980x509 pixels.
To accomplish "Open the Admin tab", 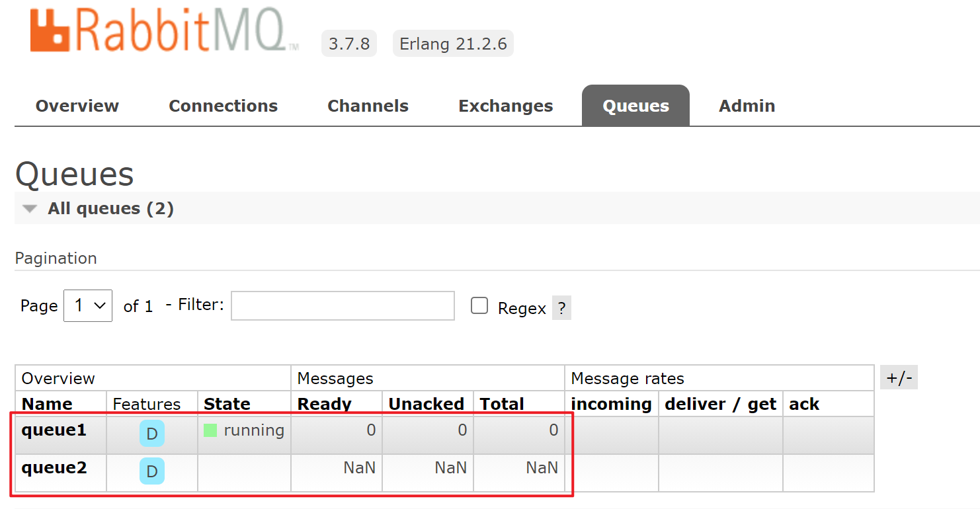I will click(x=747, y=106).
